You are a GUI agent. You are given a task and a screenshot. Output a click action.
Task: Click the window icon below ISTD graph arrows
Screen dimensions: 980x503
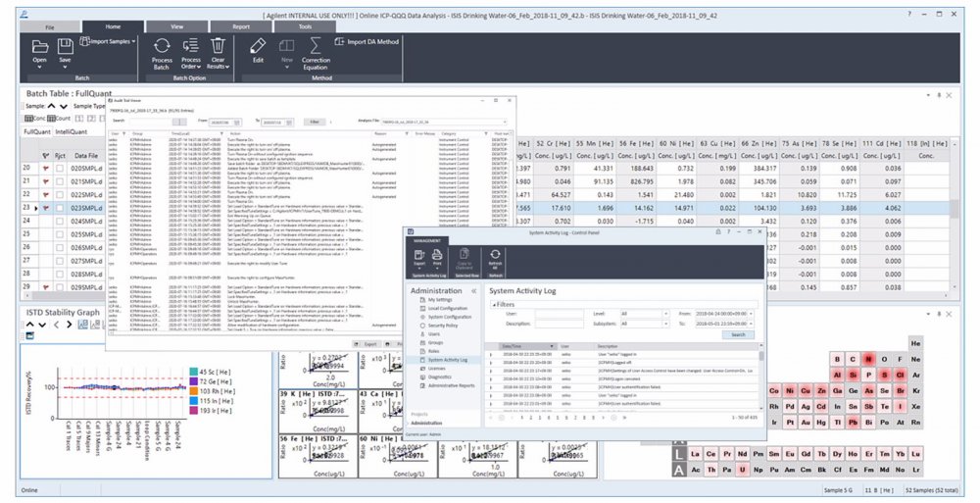(30, 336)
